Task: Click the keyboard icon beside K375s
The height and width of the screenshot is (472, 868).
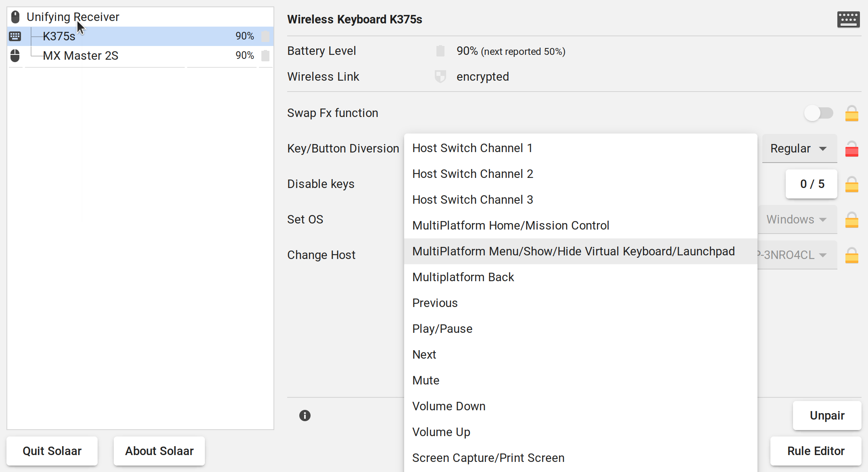Action: pos(15,36)
